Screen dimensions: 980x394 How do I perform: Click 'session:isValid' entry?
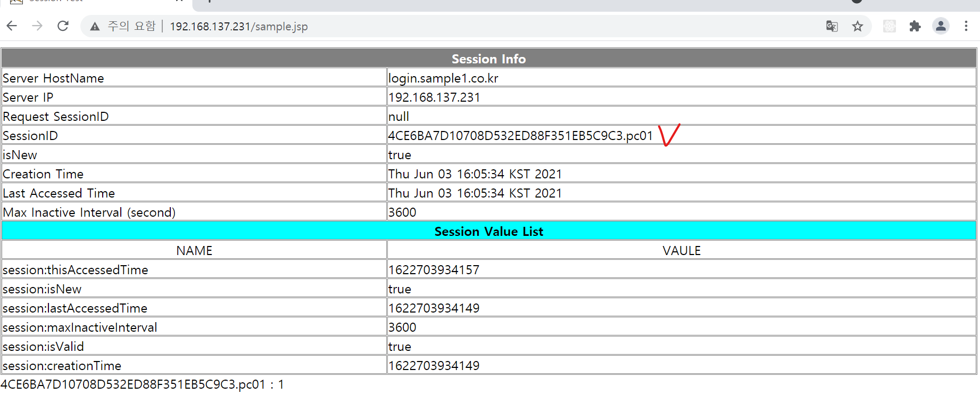[x=43, y=347]
